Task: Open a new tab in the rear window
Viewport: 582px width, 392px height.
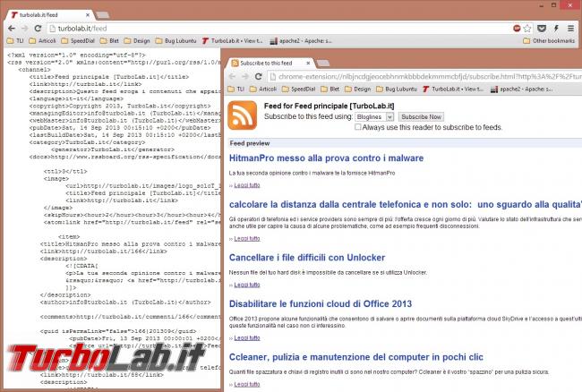Action: [102, 15]
